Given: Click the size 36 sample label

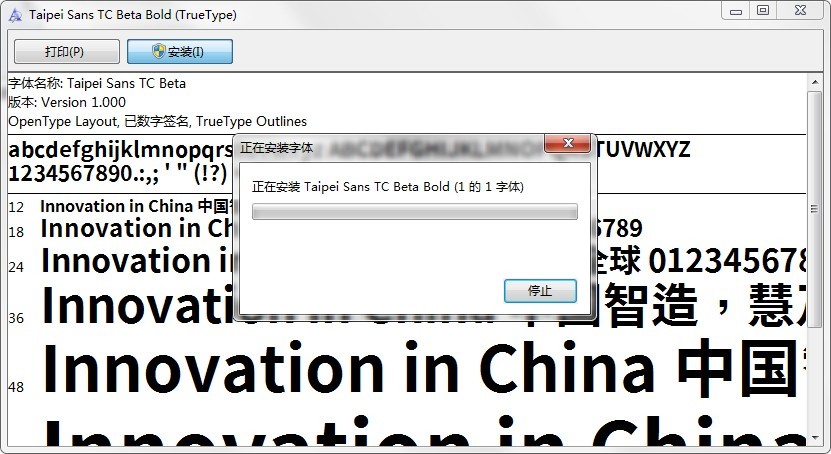Looking at the screenshot, I should (x=16, y=318).
